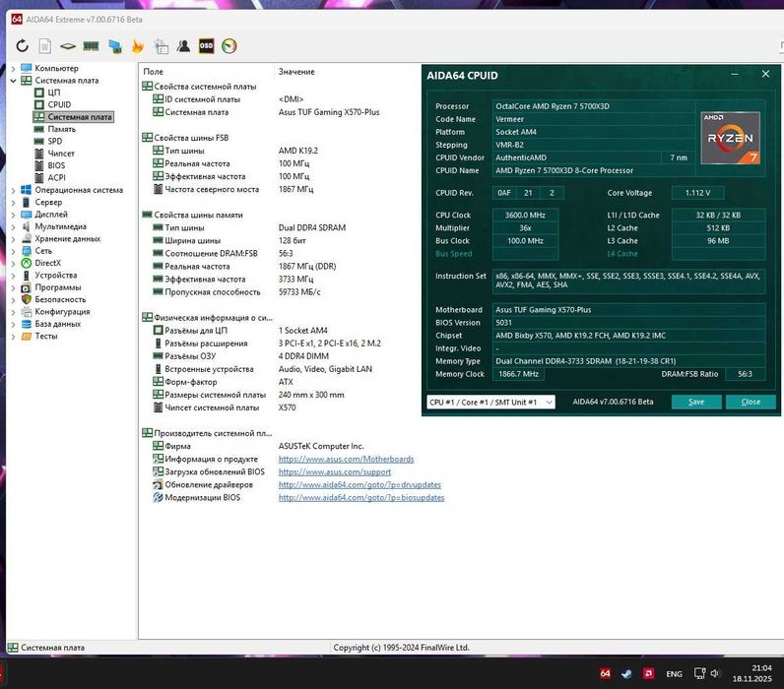Expand the Сервер tree node

pyautogui.click(x=14, y=203)
